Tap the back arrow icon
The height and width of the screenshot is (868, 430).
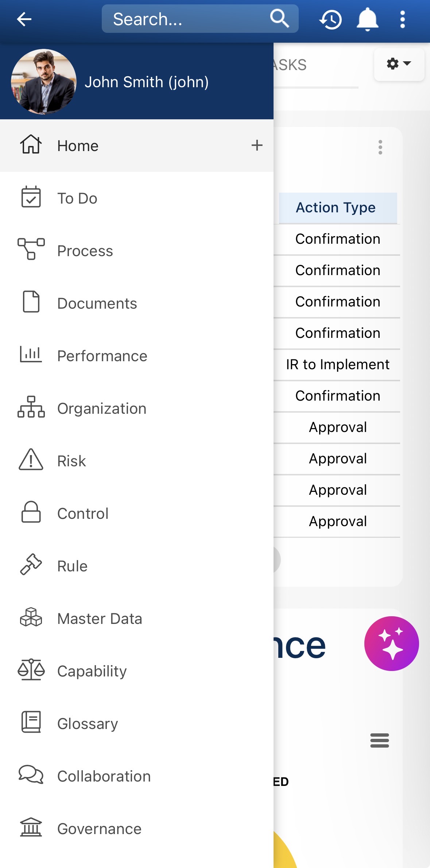coord(24,19)
